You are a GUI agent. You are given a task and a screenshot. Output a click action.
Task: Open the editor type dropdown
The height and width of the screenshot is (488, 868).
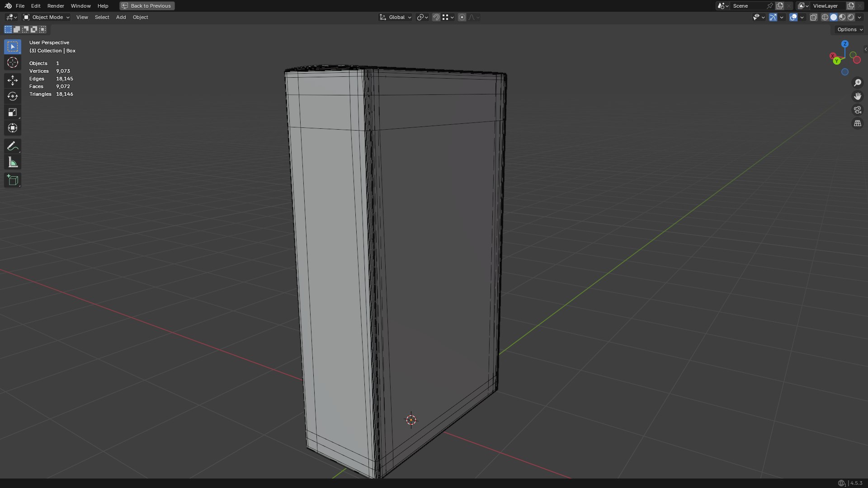11,17
